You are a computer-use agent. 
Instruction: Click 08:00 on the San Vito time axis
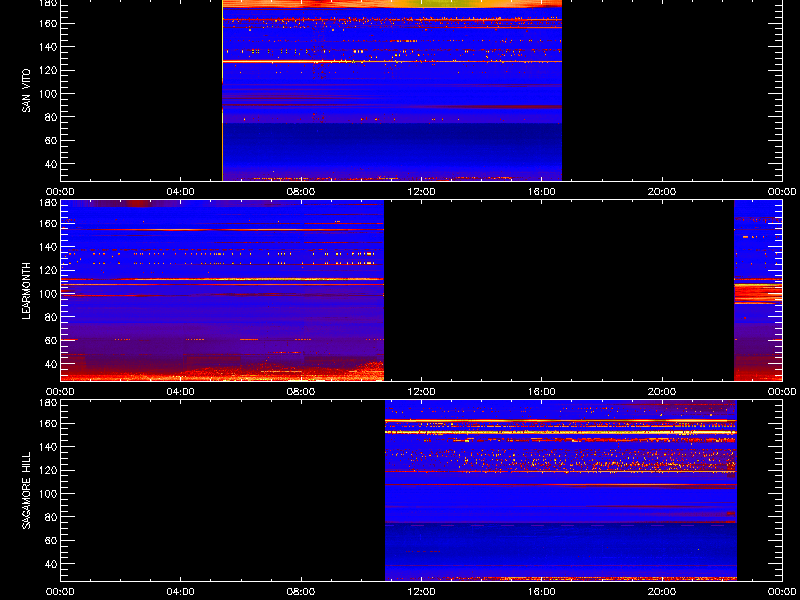301,192
